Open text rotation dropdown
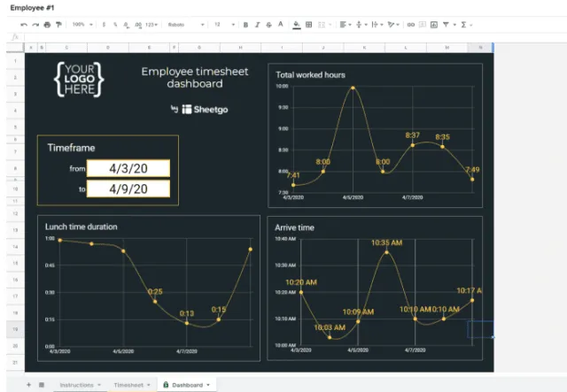Screen dimensions: 567x392 393,25
